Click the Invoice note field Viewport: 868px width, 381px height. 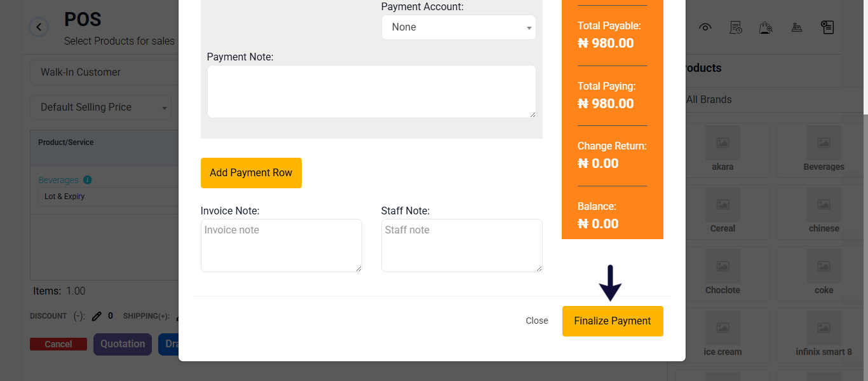coord(281,246)
